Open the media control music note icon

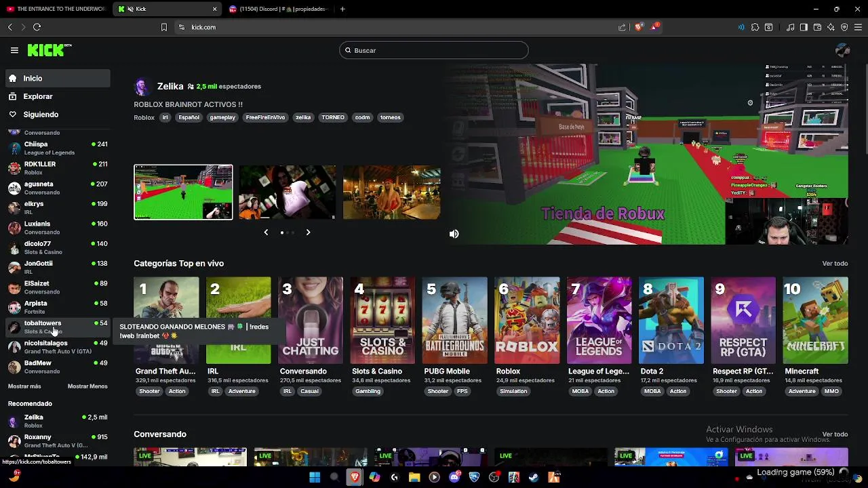click(x=790, y=27)
